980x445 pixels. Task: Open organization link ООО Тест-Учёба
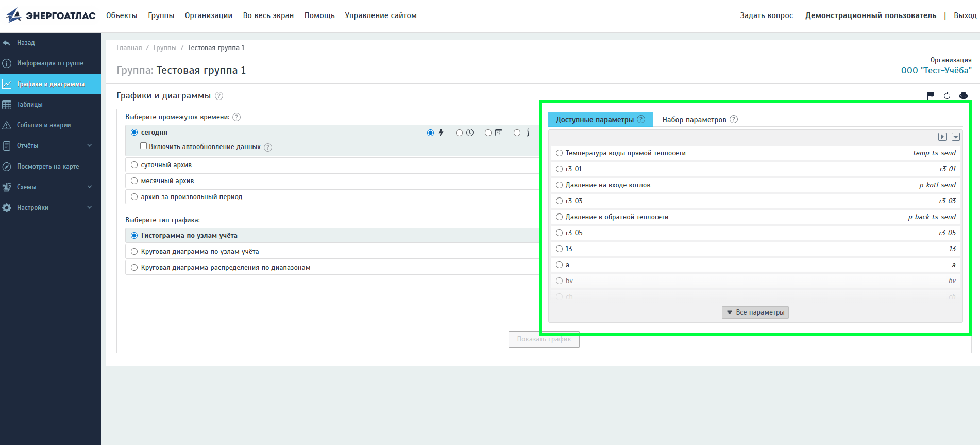coord(936,70)
